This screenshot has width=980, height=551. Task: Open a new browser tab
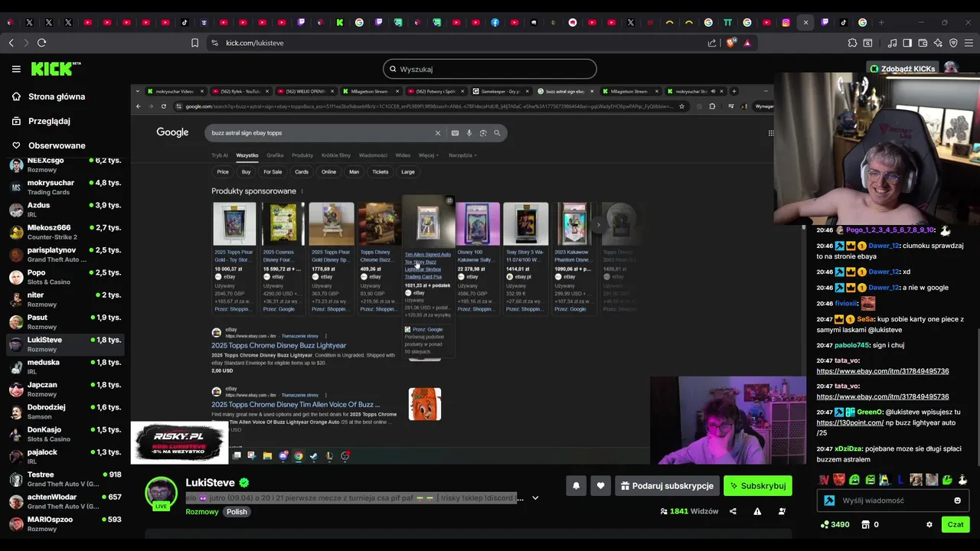[881, 22]
